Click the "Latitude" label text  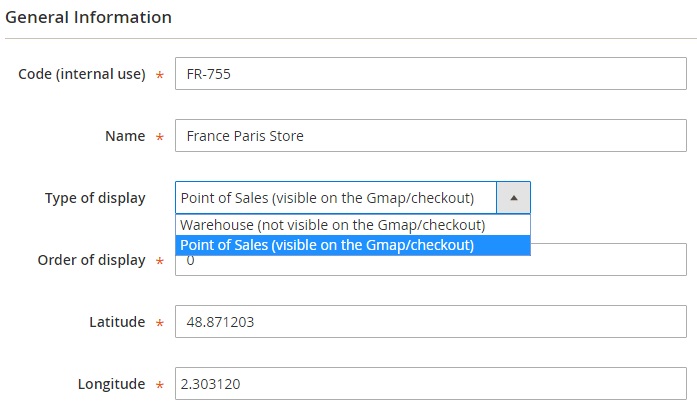pyautogui.click(x=117, y=322)
